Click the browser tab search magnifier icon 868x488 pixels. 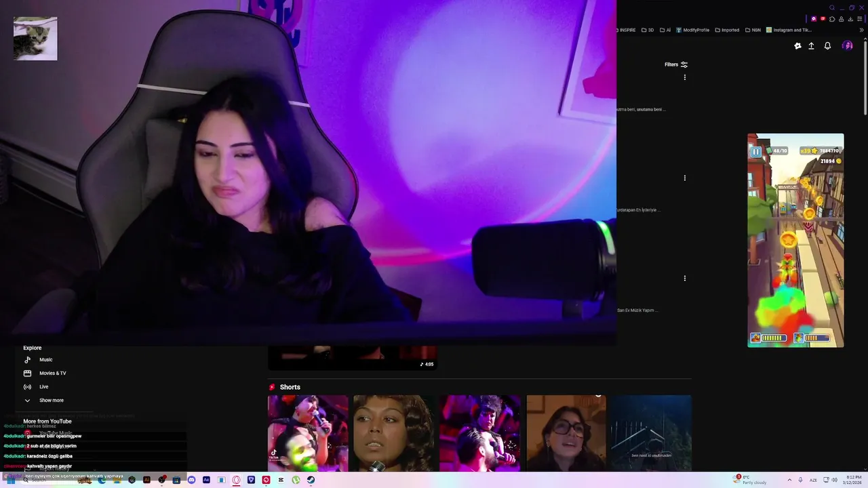pos(832,7)
